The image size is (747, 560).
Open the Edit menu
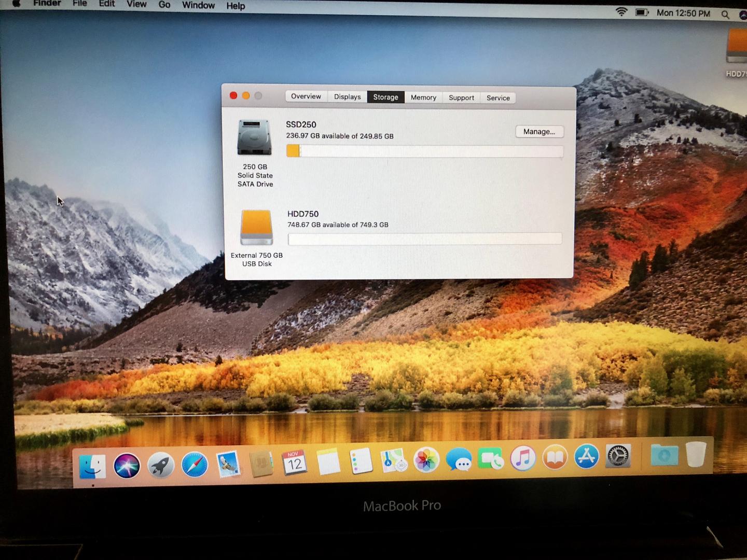point(107,4)
